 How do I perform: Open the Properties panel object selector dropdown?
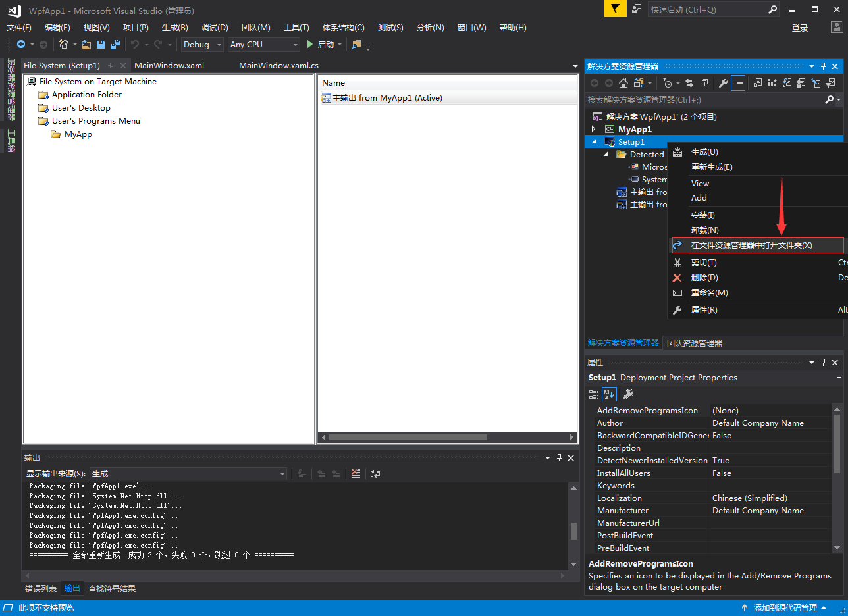pyautogui.click(x=839, y=378)
